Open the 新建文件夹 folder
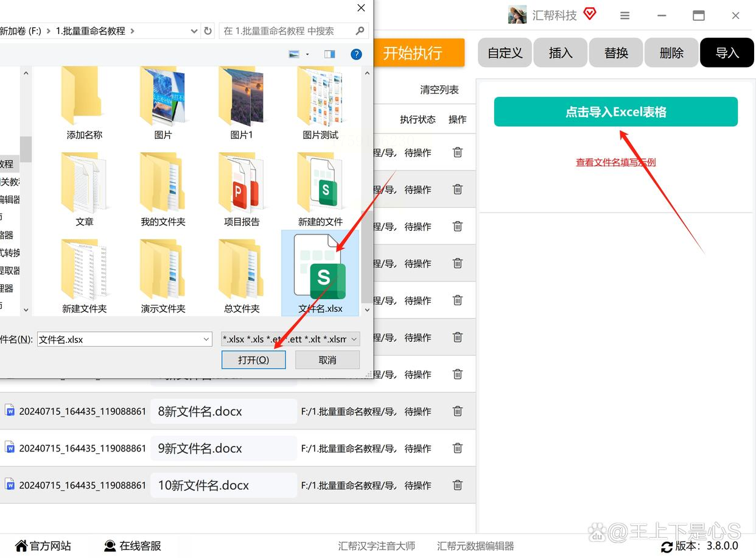The width and height of the screenshot is (756, 558). tap(84, 277)
